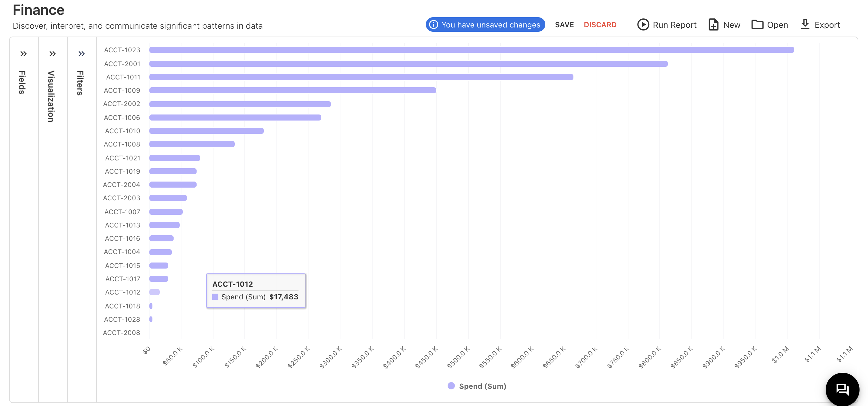The image size is (868, 406).
Task: Click SAVE to keep changes
Action: pyautogui.click(x=564, y=25)
